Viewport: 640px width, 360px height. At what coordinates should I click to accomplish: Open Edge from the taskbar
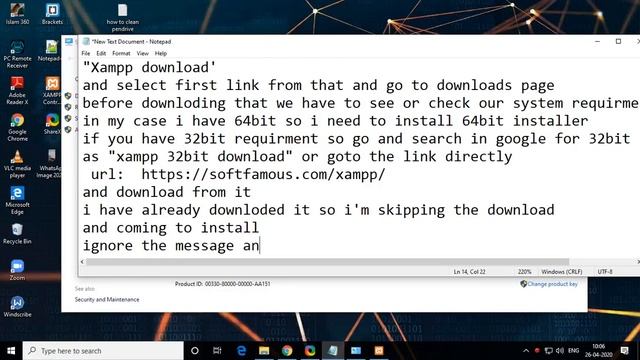[x=241, y=351]
